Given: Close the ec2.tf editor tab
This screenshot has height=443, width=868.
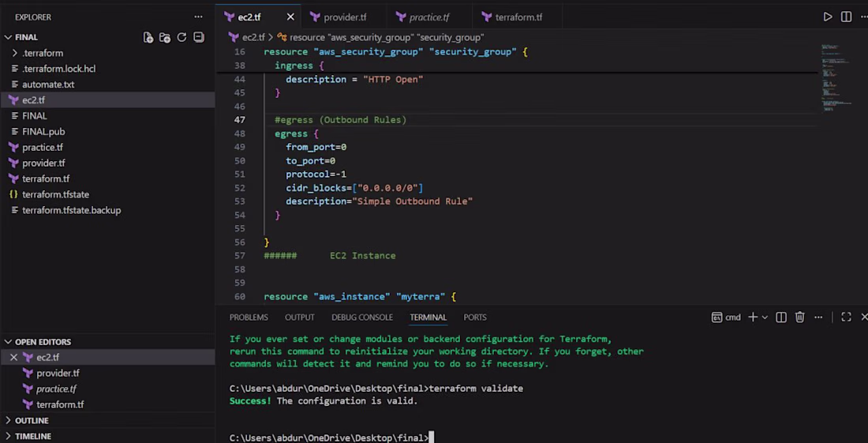Looking at the screenshot, I should tap(290, 17).
